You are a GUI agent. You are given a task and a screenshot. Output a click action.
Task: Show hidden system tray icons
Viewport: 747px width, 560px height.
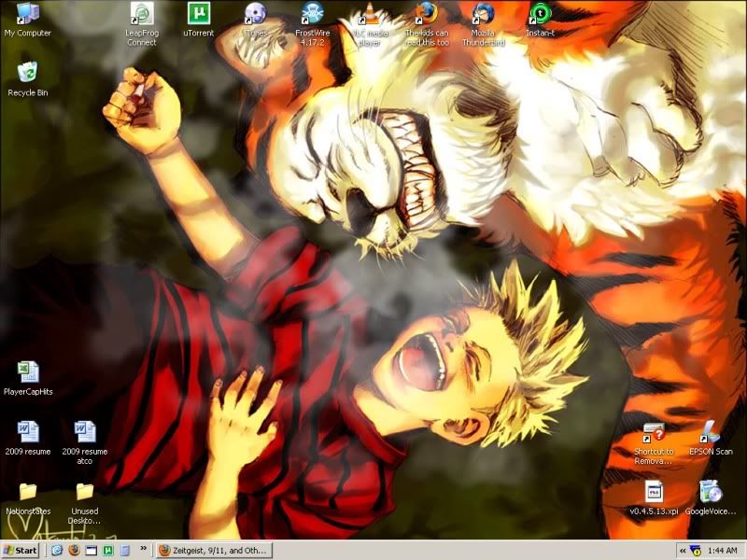point(684,551)
